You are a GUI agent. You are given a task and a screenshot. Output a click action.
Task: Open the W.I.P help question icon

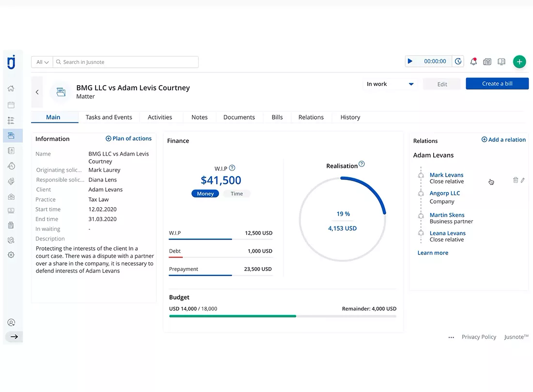coord(232,167)
